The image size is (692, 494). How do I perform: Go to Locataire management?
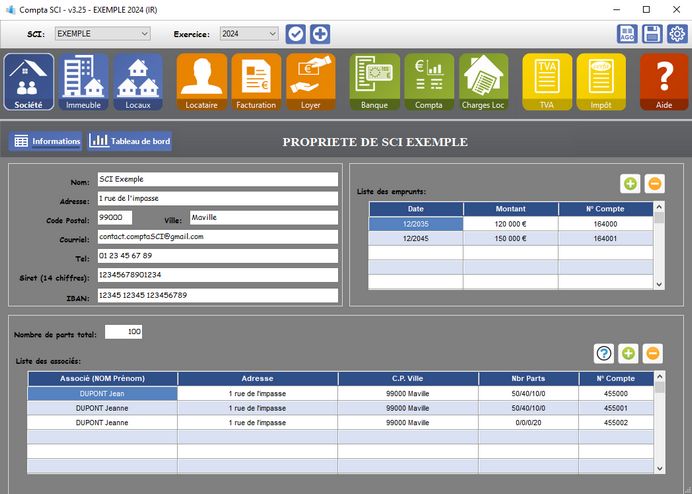tap(201, 82)
